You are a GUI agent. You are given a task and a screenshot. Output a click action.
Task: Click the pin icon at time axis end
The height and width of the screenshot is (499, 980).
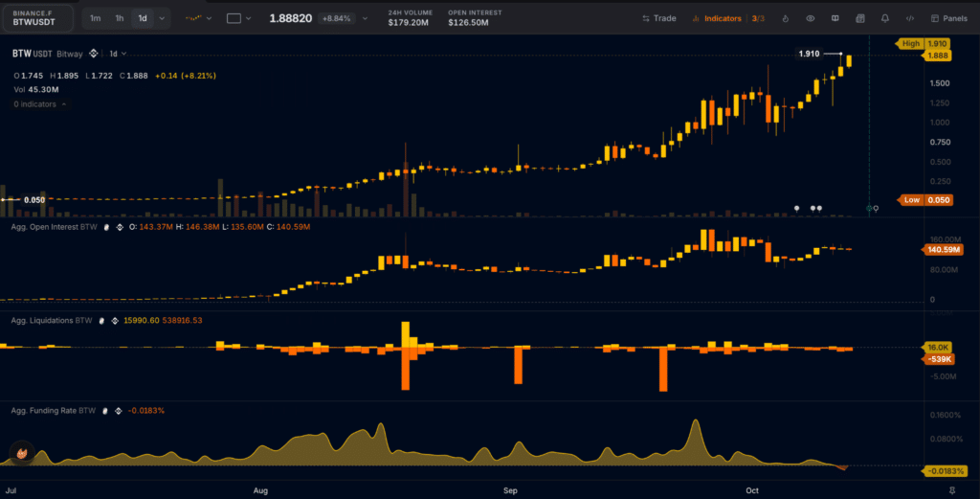tap(952, 491)
